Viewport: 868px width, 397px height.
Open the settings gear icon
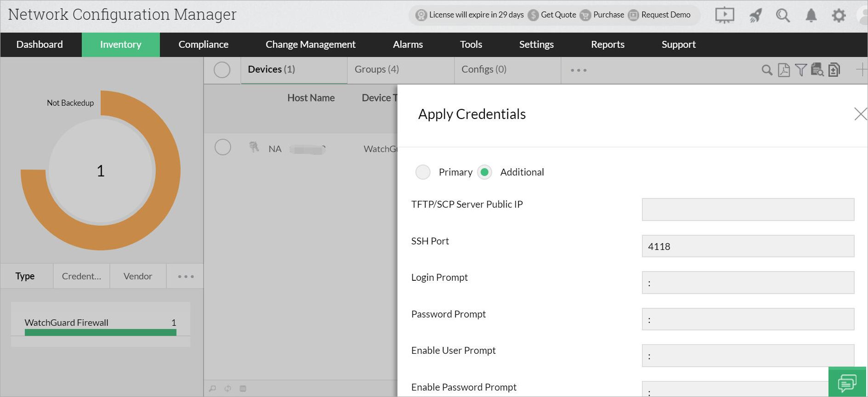(x=839, y=15)
